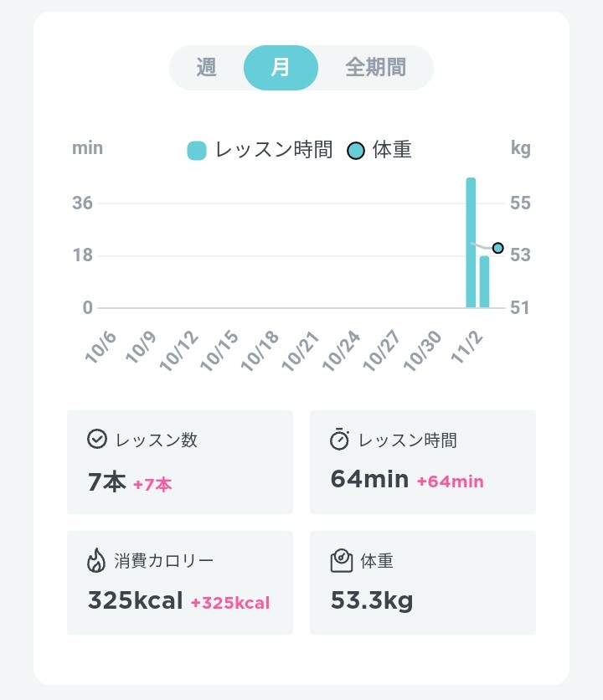The image size is (603, 700).
Task: Click the weight data point on chart
Action: pyautogui.click(x=498, y=248)
